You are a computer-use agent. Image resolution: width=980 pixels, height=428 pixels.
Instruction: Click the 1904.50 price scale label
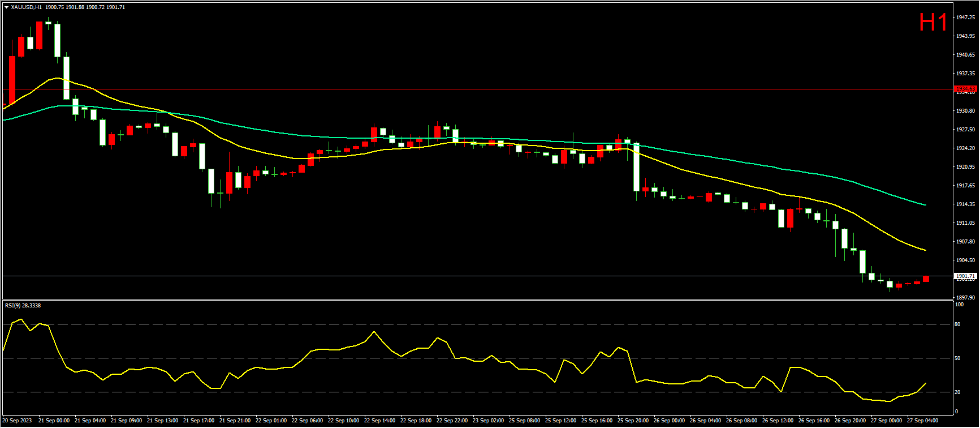(x=965, y=260)
